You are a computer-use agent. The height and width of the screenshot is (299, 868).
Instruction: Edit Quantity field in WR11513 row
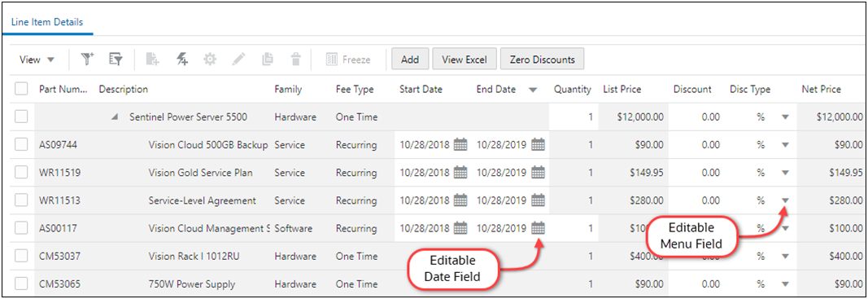pos(574,200)
